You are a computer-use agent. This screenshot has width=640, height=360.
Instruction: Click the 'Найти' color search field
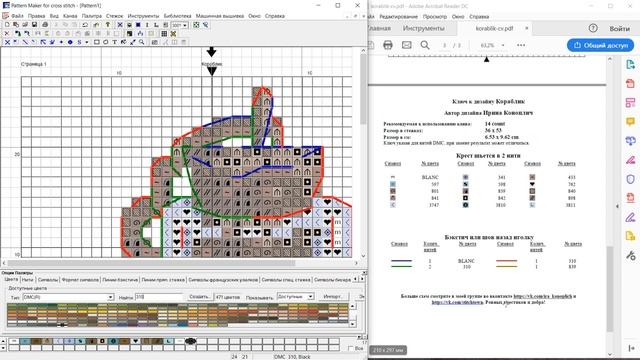tap(158, 297)
